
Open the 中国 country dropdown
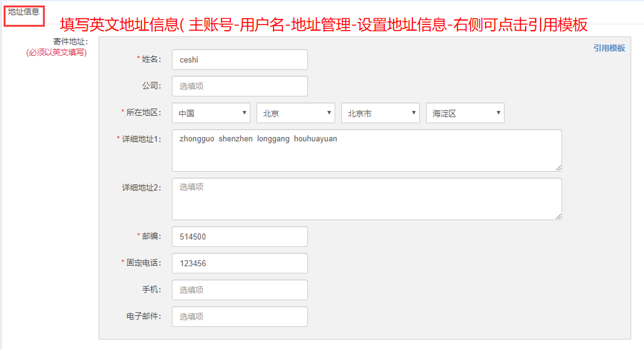(211, 113)
